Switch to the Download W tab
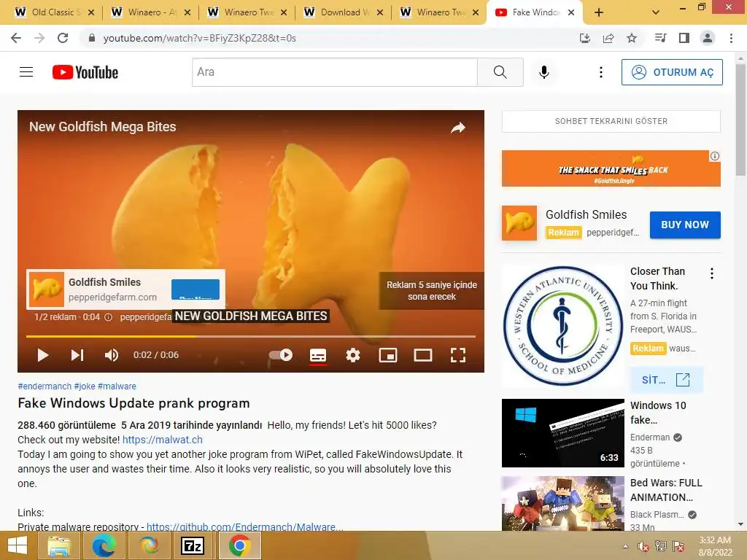The image size is (747, 560). coord(342,12)
